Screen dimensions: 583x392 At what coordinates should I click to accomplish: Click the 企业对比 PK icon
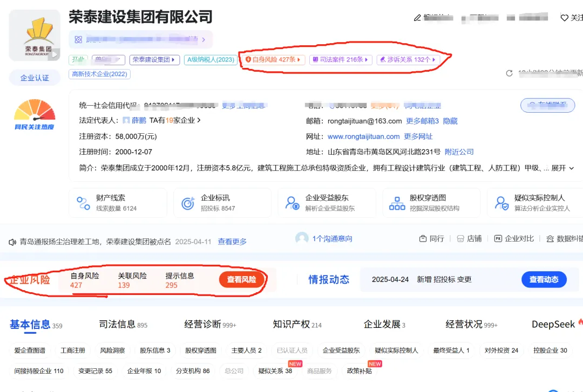coord(498,238)
